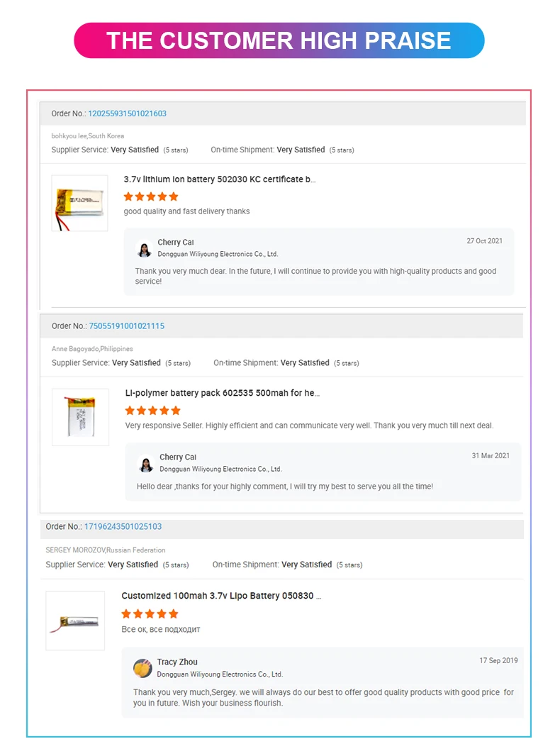Click The Customer High Praise banner
Viewport: 560px width, 756px height.
[x=279, y=40]
